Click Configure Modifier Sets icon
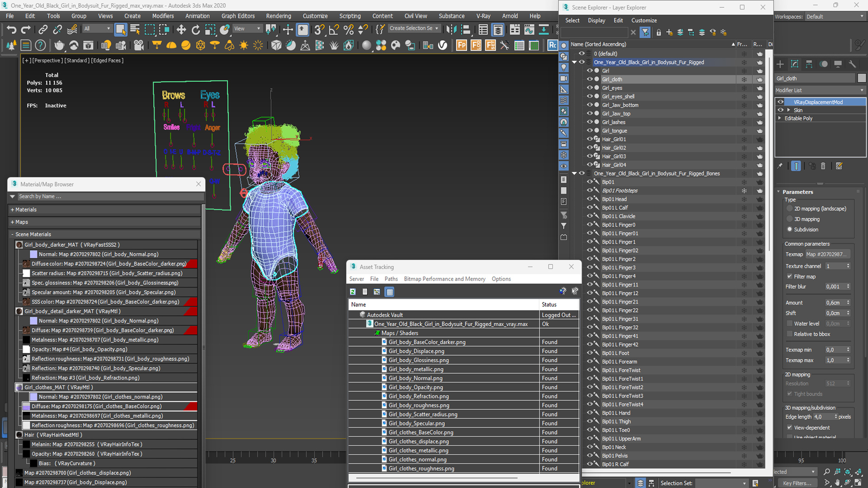 pos(839,166)
